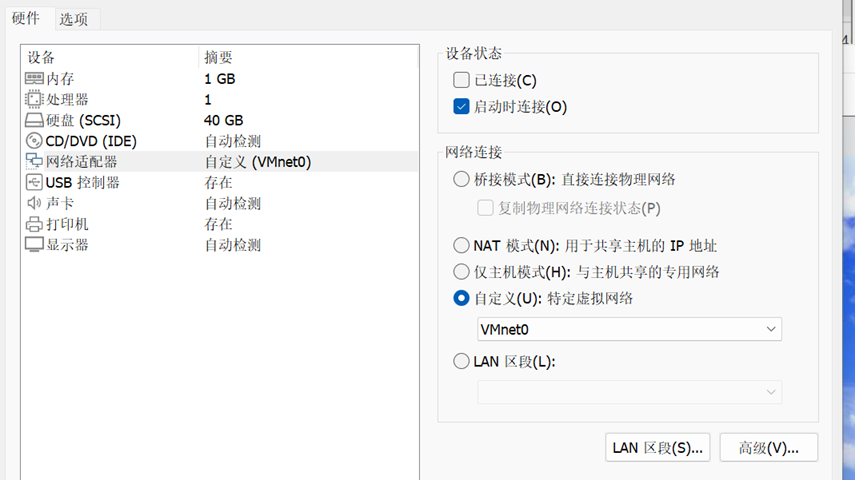855x480 pixels.
Task: Select the memory (内存) device icon
Action: click(34, 78)
